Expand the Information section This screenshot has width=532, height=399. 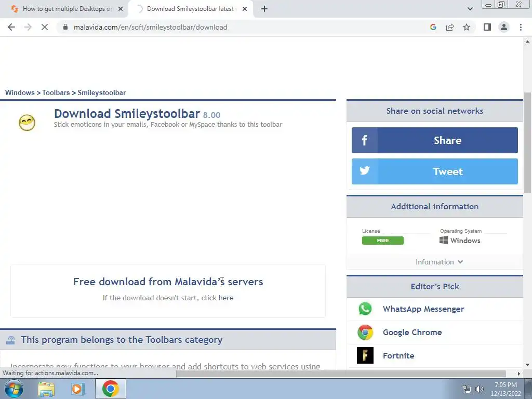439,262
